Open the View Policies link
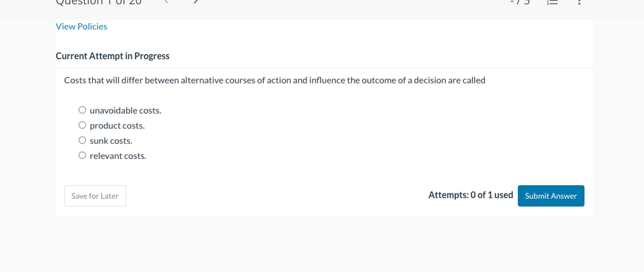The height and width of the screenshot is (272, 644). [81, 26]
